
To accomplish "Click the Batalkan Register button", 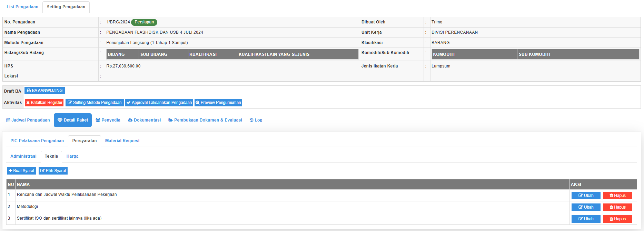I will tap(44, 103).
